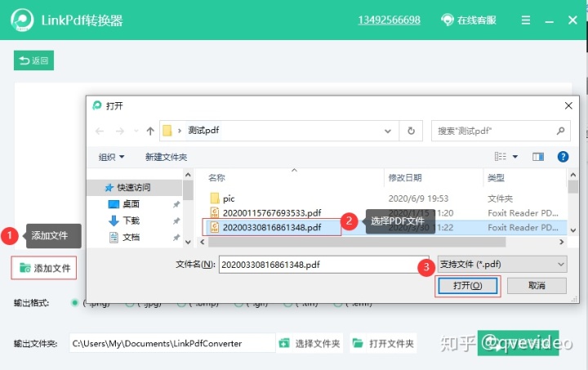Sort by 类型 column header
The height and width of the screenshot is (370, 588).
[496, 177]
